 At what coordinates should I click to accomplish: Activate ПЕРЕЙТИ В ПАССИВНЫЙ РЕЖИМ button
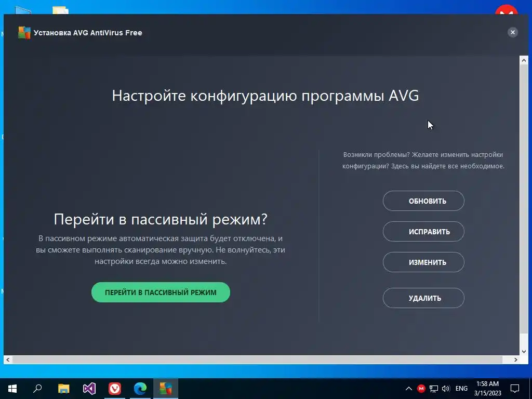pyautogui.click(x=161, y=292)
